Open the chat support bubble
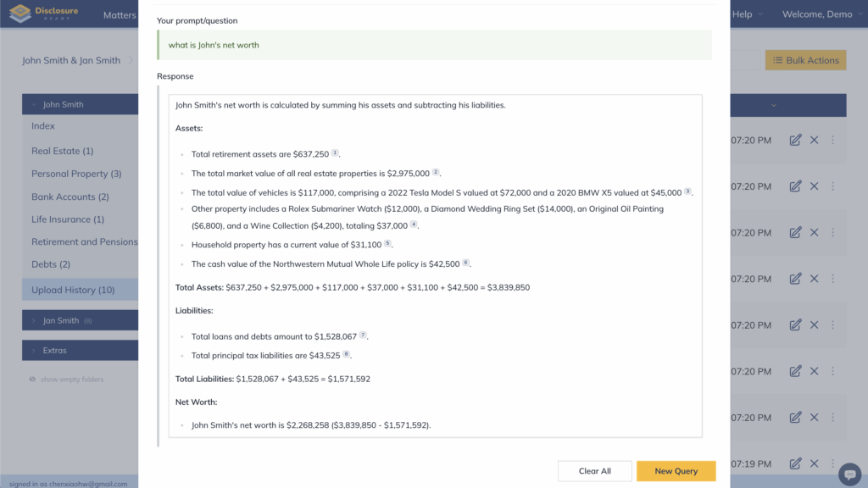Viewport: 868px width, 488px height. [849, 474]
